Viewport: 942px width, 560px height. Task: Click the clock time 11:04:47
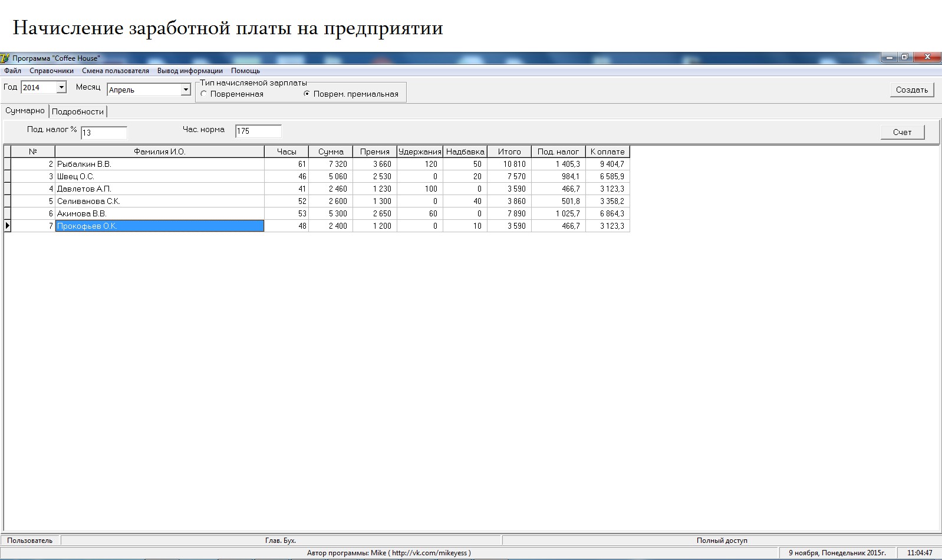click(x=920, y=553)
